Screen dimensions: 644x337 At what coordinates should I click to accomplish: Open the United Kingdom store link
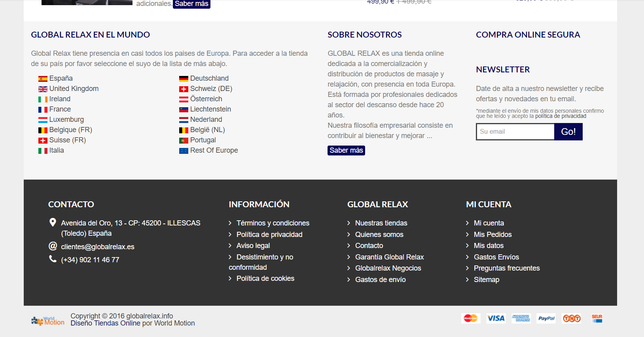[x=74, y=89]
